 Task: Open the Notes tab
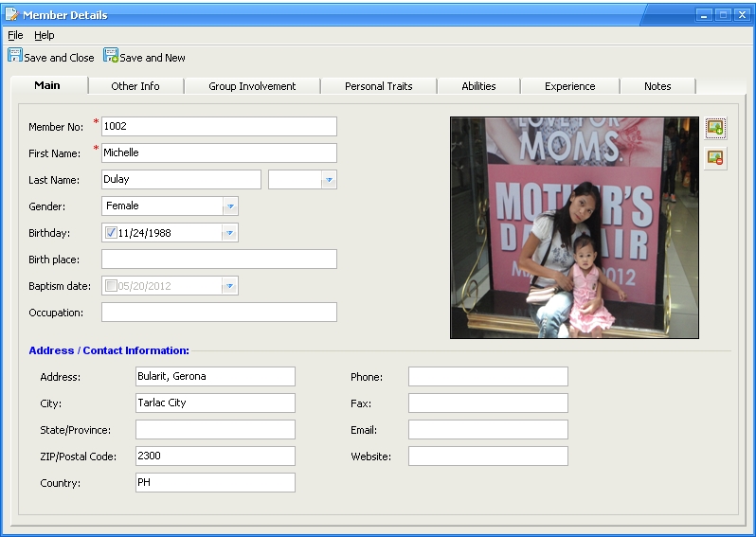click(657, 86)
